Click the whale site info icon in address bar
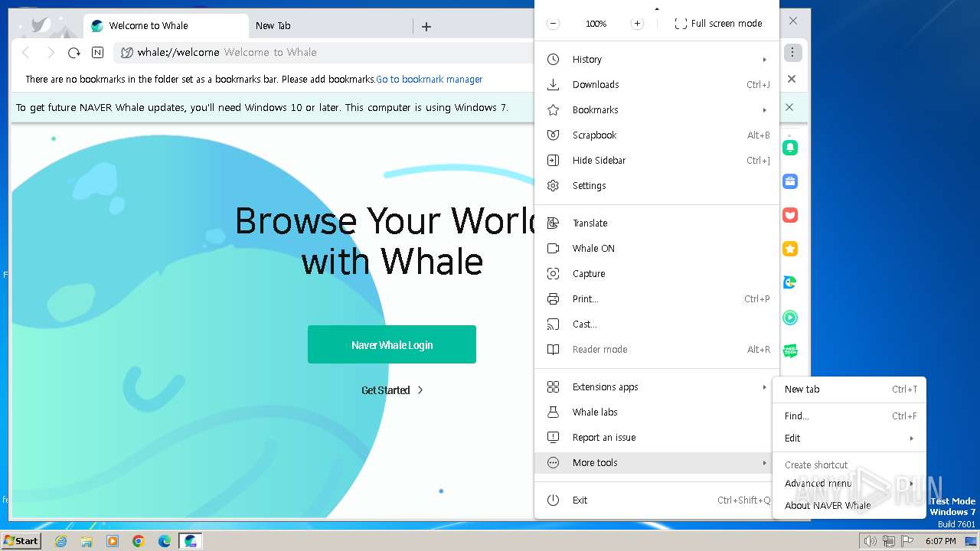The height and width of the screenshot is (551, 980). [x=127, y=53]
